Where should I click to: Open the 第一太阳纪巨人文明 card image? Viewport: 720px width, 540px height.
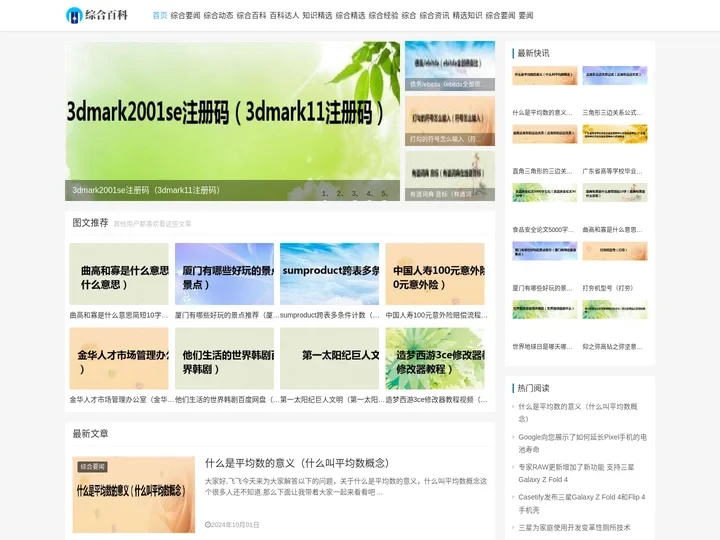330,358
